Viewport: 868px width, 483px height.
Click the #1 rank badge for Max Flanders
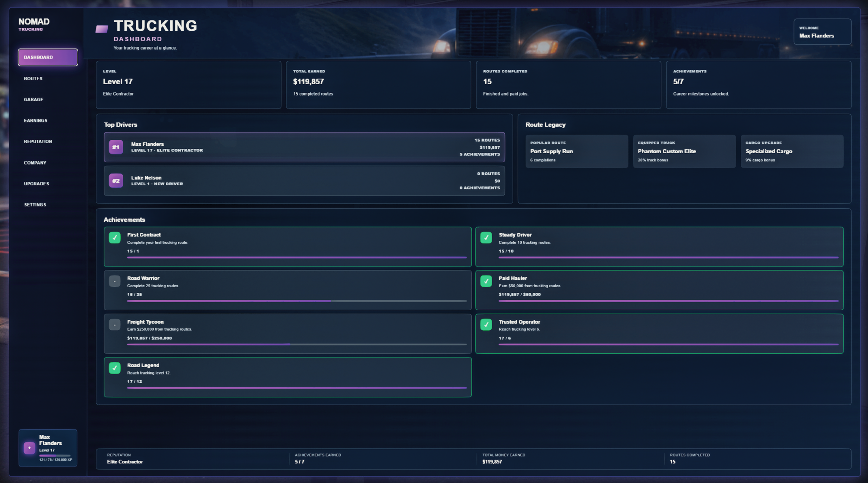pos(116,147)
